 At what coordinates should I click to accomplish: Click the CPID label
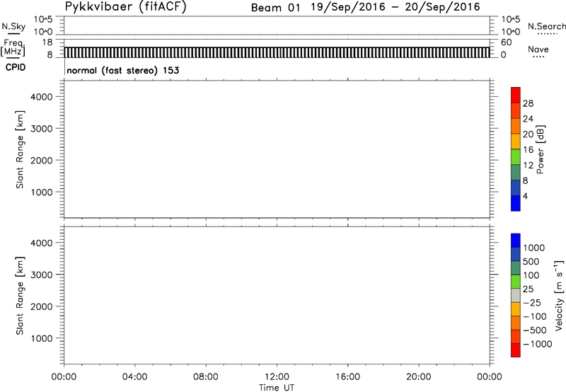click(16, 67)
